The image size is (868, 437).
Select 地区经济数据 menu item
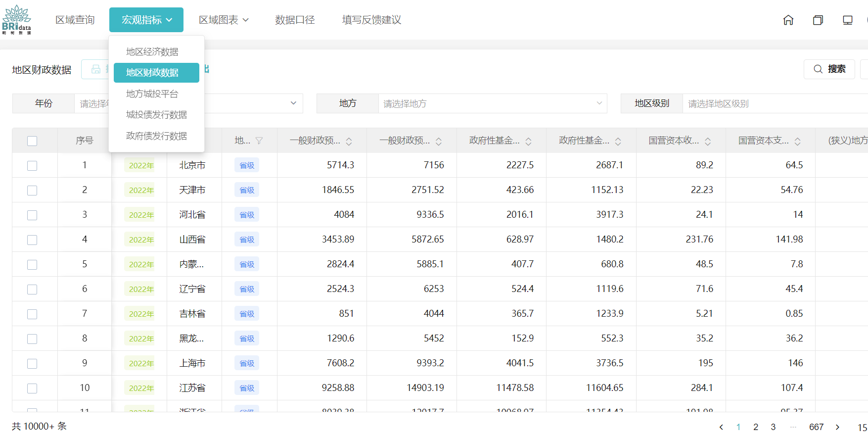click(156, 52)
